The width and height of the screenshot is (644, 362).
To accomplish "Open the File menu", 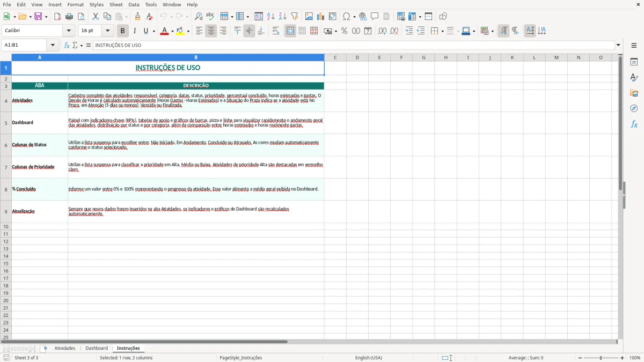I will (x=7, y=4).
